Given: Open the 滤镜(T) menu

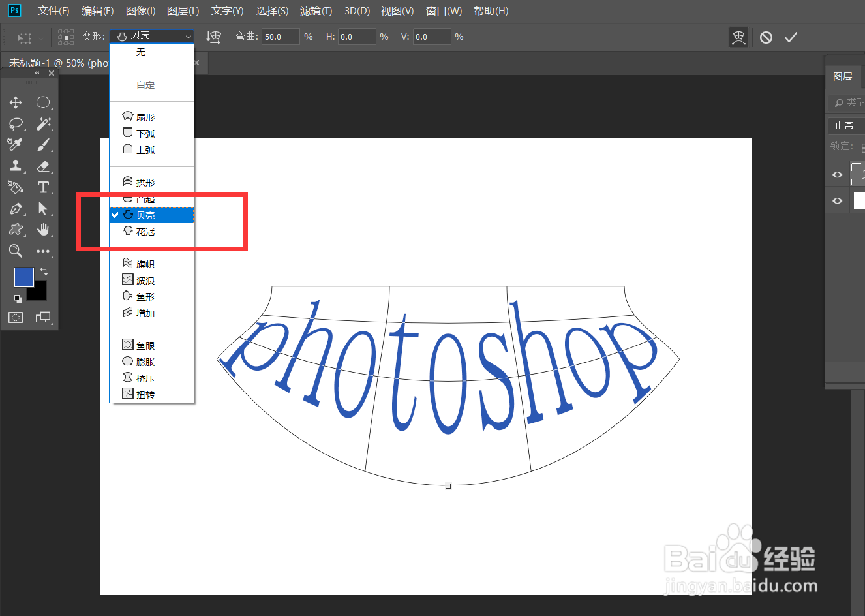Looking at the screenshot, I should point(316,10).
